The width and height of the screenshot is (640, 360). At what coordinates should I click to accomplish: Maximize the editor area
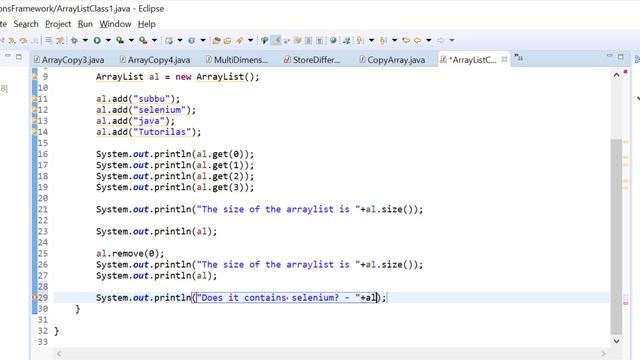pyautogui.click(x=620, y=56)
